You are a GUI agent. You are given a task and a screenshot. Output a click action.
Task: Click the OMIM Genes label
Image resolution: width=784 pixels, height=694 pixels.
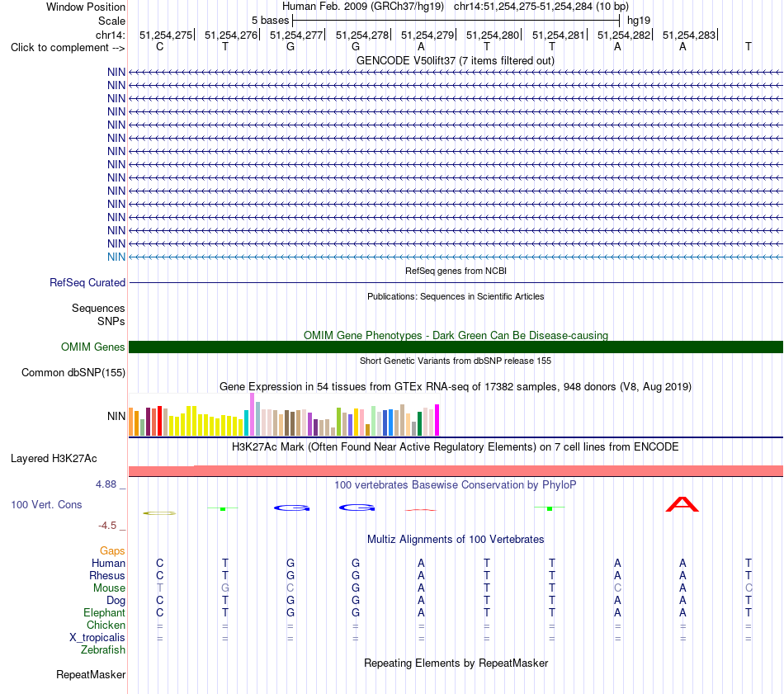[x=92, y=347]
